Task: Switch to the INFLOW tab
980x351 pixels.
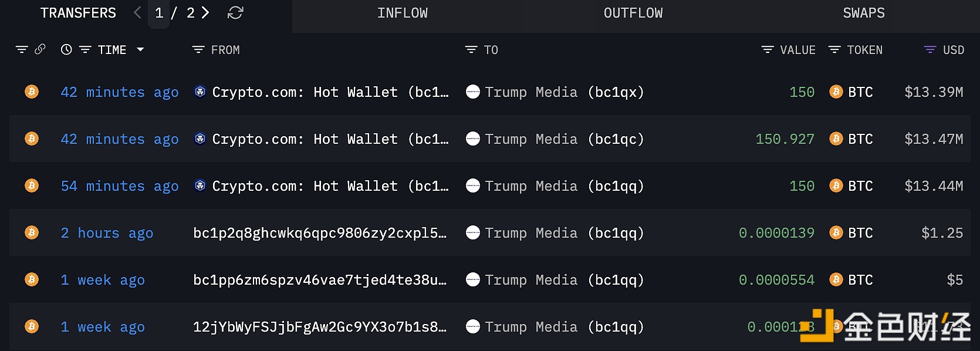Action: 403,13
